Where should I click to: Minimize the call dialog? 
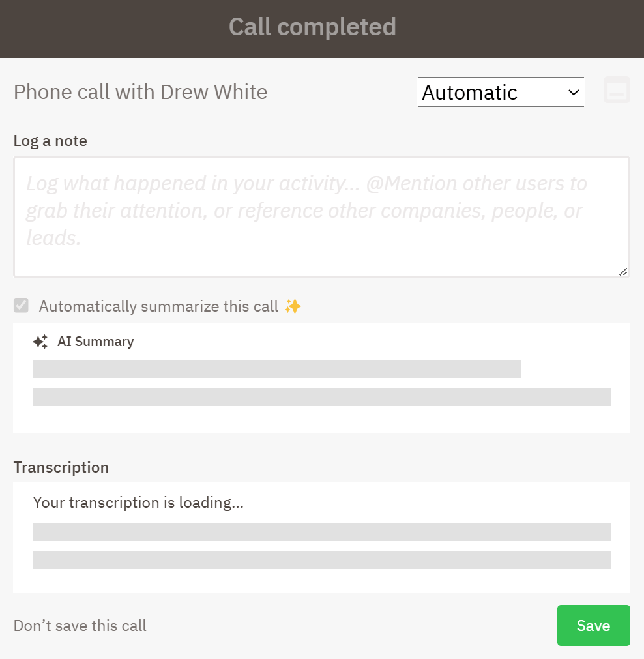click(617, 89)
